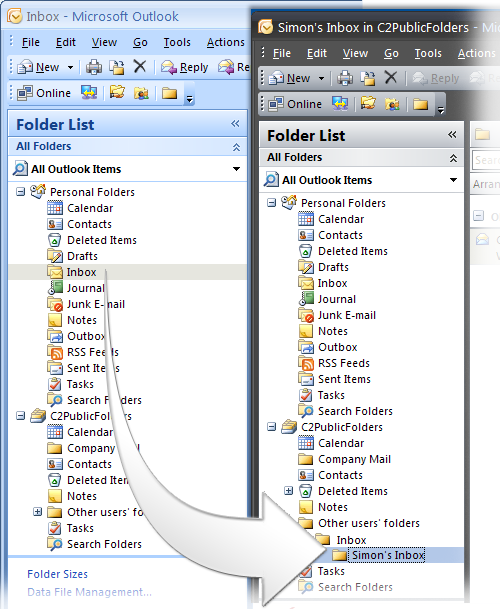Select Junk E-mail in Simon's Inbox window

coord(337,315)
